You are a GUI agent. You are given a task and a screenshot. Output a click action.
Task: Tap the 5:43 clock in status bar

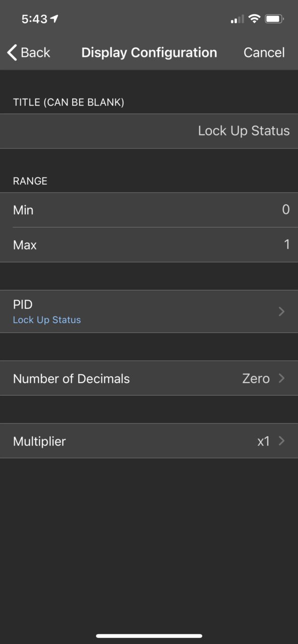click(34, 19)
